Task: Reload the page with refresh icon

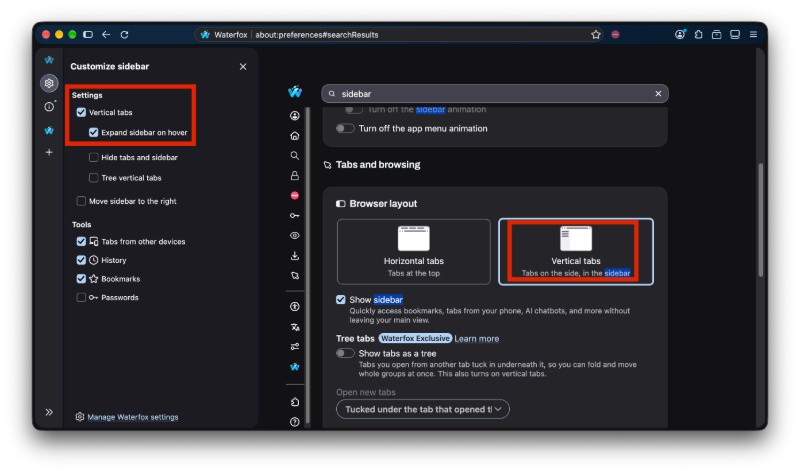Action: point(124,35)
